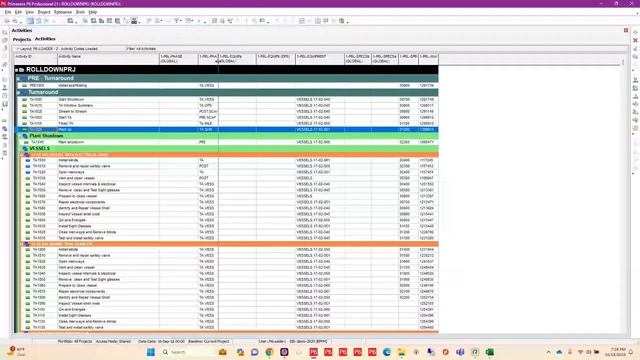The image size is (640, 360).
Task: Select the Stream to Stream activity row
Action: (227, 111)
